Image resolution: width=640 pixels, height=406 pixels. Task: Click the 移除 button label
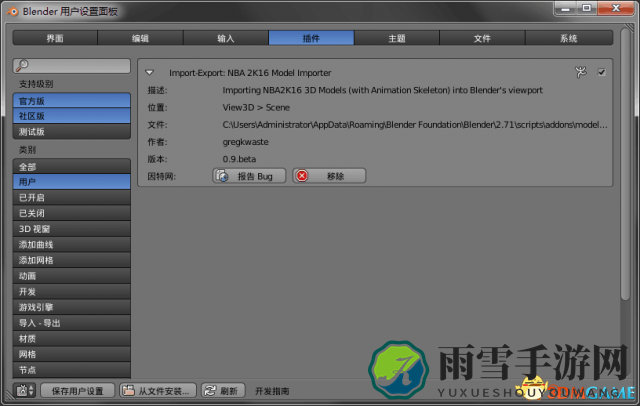coord(336,176)
